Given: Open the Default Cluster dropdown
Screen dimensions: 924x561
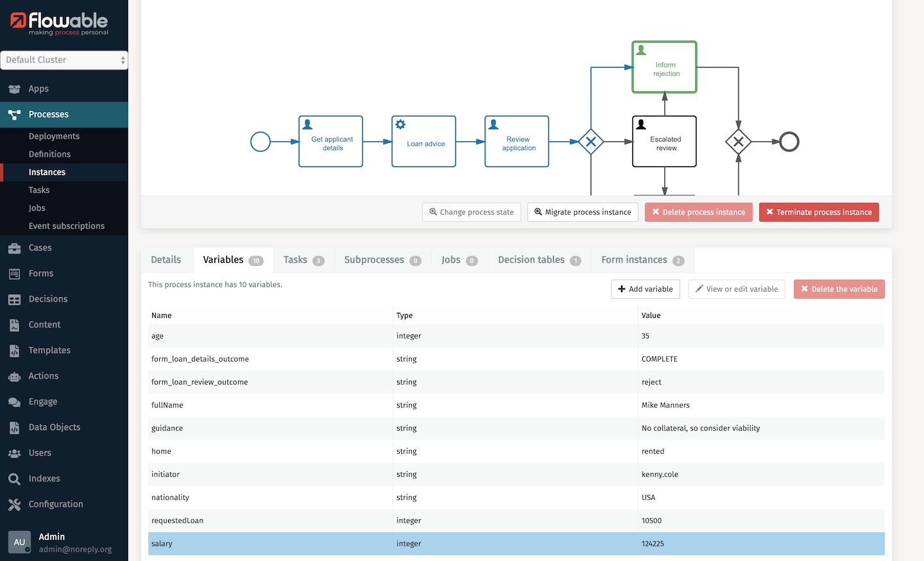Looking at the screenshot, I should click(64, 60).
